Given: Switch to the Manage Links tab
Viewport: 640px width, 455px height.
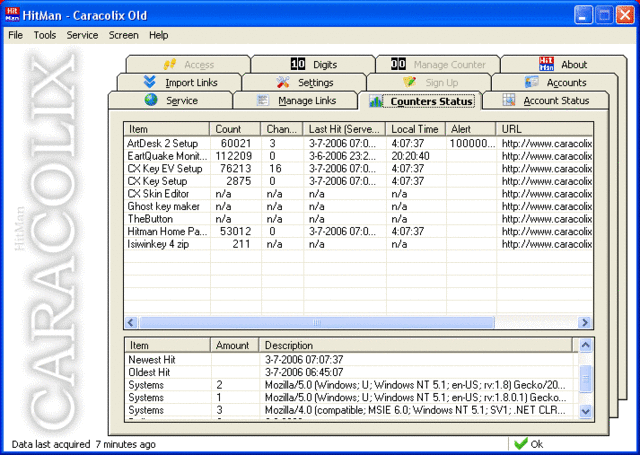Looking at the screenshot, I should [296, 100].
